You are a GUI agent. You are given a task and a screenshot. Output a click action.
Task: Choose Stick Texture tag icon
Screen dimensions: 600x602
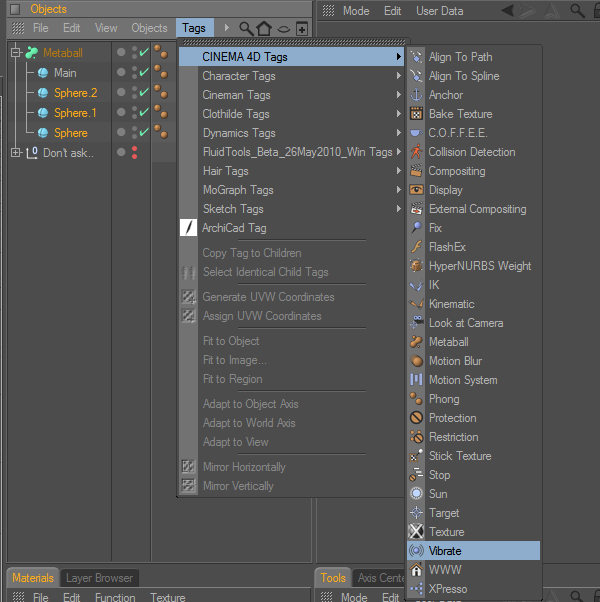(x=416, y=456)
